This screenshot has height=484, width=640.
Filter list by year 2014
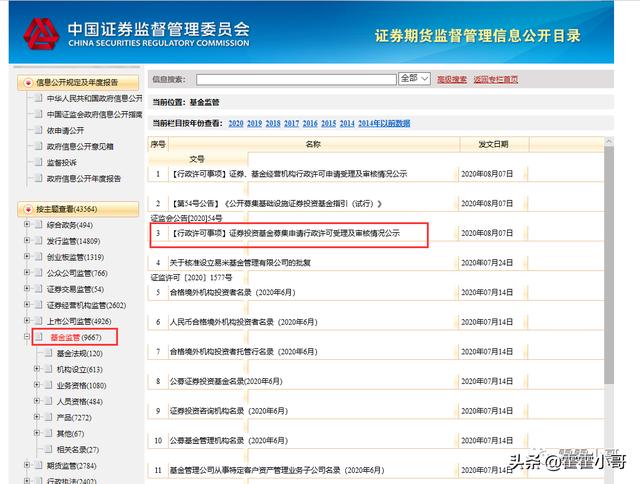347,123
